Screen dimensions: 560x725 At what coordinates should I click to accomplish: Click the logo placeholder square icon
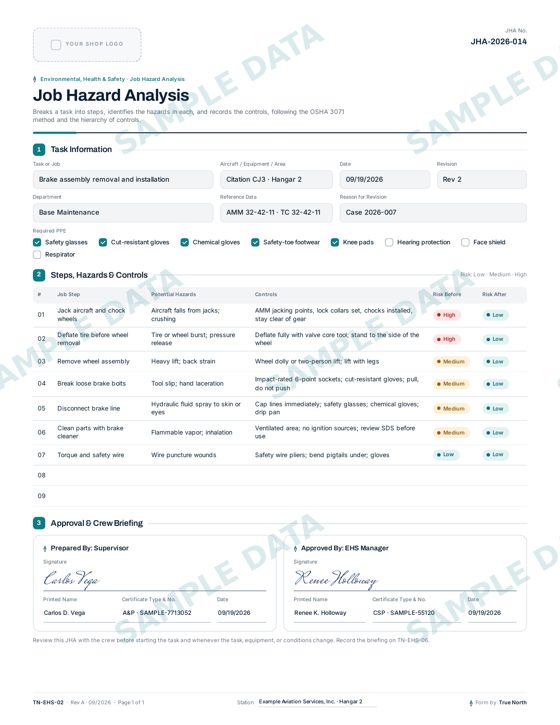tap(56, 44)
